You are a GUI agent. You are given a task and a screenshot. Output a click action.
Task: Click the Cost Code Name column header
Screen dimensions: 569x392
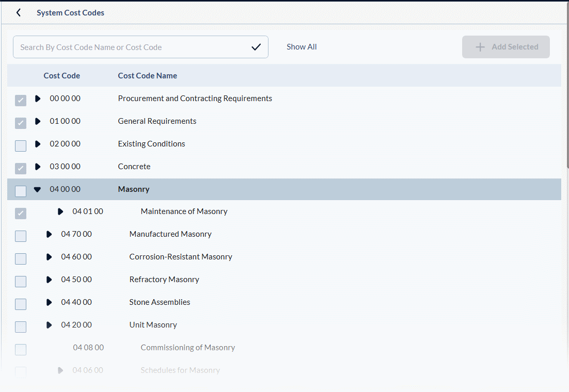147,76
